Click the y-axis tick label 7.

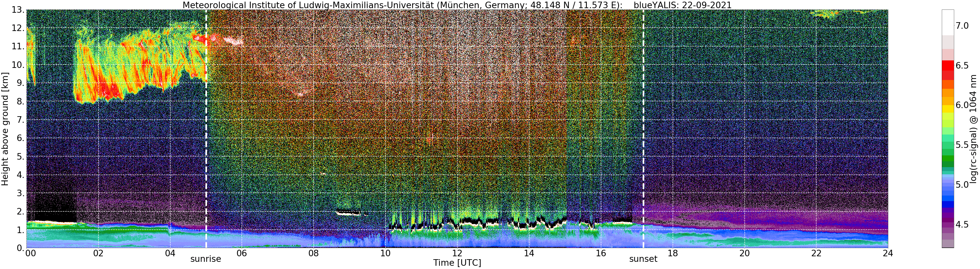tap(21, 120)
